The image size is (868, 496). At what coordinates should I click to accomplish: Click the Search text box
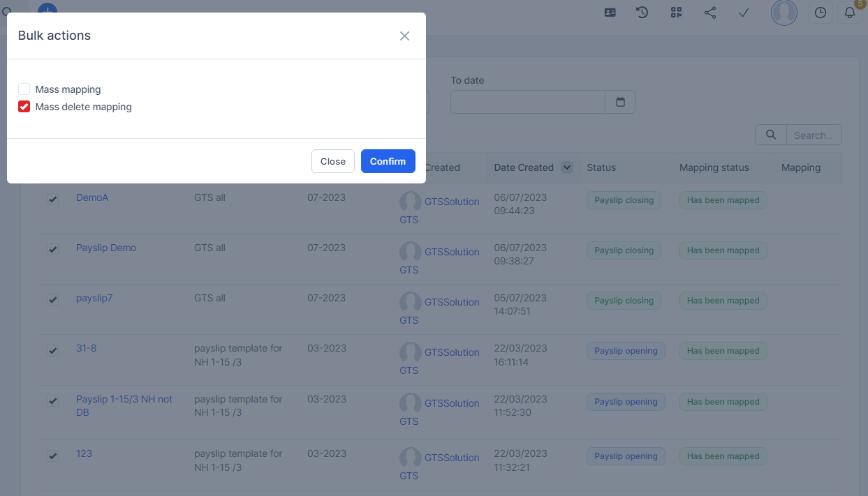pyautogui.click(x=814, y=135)
